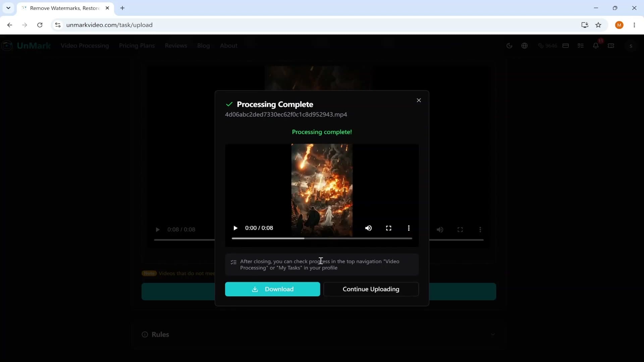Bookmark this tab with the star

[598, 25]
